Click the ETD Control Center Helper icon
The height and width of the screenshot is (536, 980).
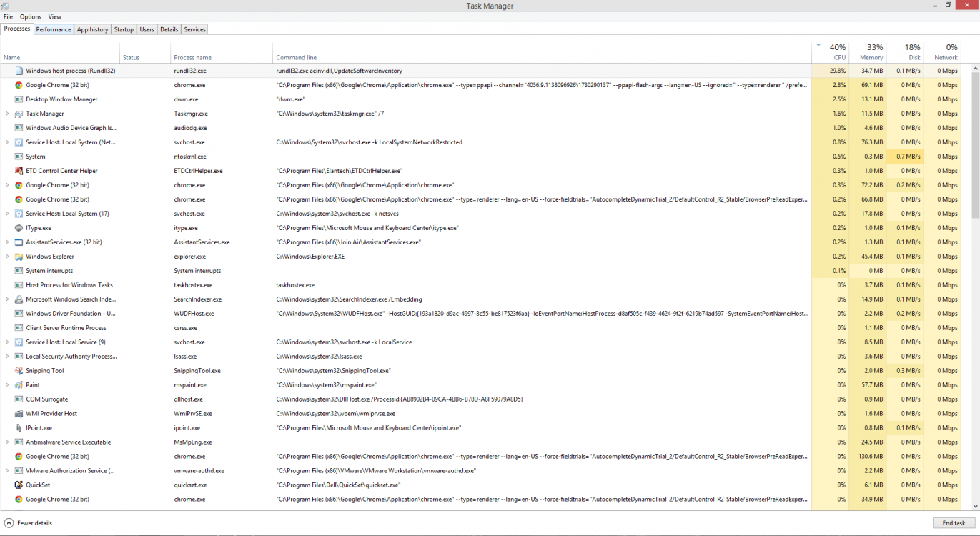pyautogui.click(x=18, y=170)
